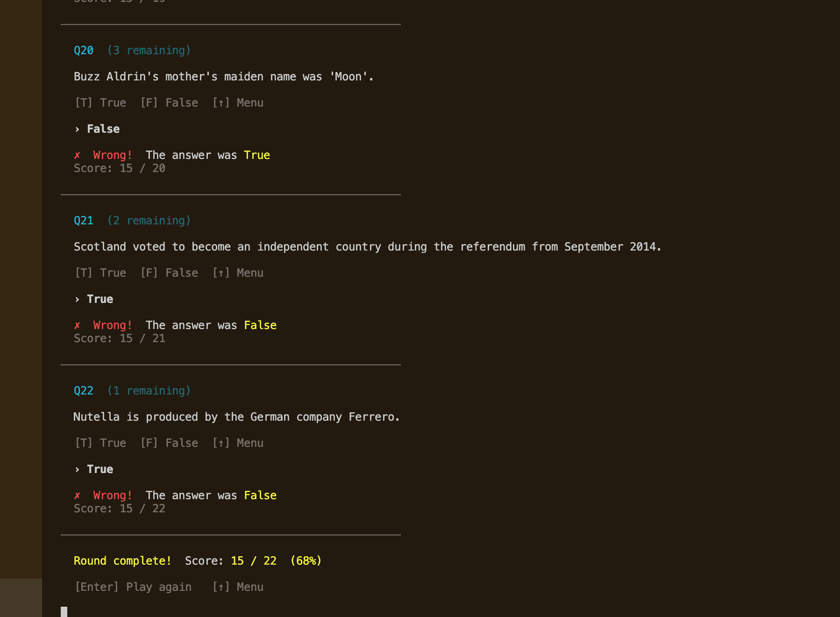Click 'Round complete!' text

pyautogui.click(x=122, y=561)
